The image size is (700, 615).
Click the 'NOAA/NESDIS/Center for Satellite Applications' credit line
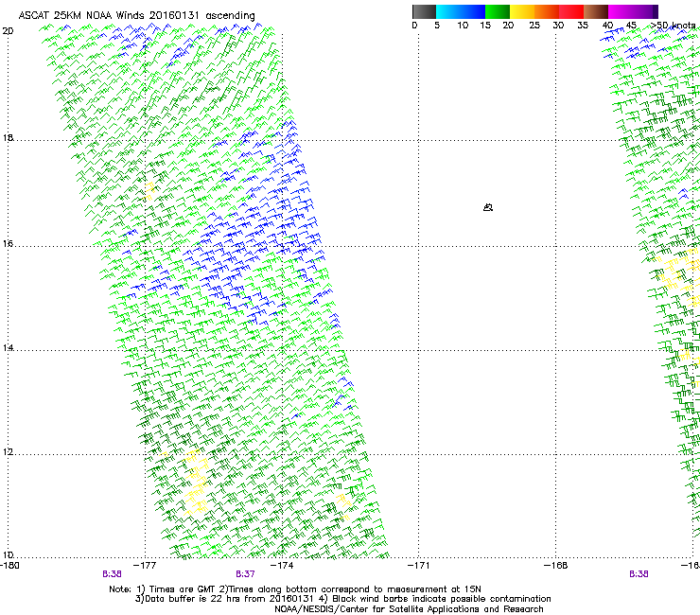409,609
